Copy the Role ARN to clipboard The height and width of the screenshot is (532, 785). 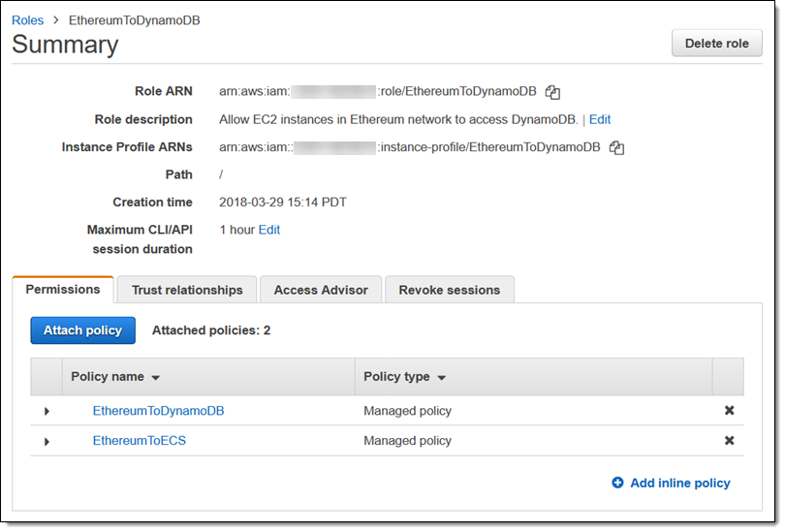[552, 92]
